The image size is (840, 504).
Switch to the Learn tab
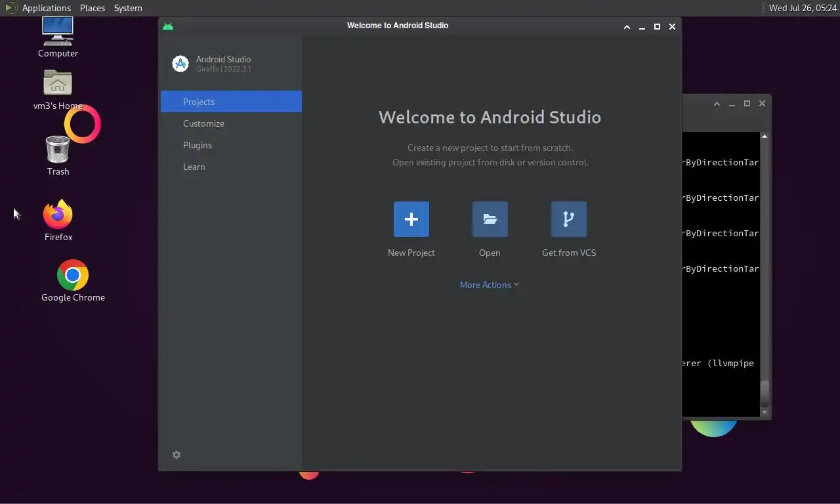coord(231,167)
